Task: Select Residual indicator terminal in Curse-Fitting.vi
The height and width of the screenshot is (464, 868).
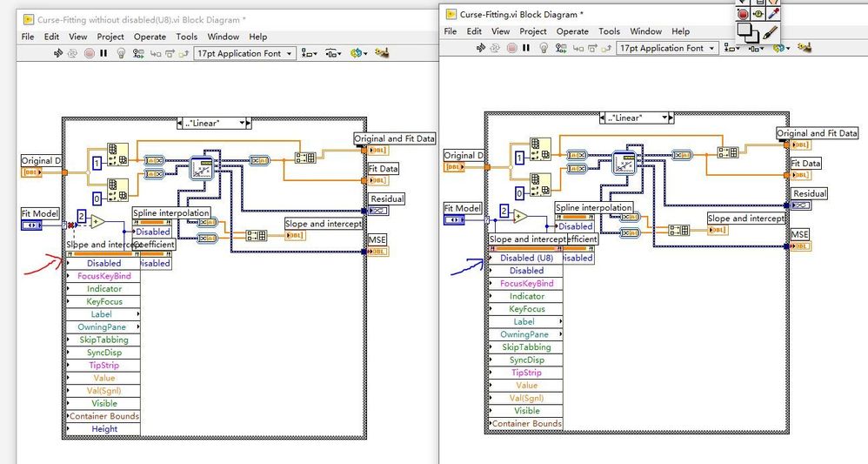Action: click(801, 205)
